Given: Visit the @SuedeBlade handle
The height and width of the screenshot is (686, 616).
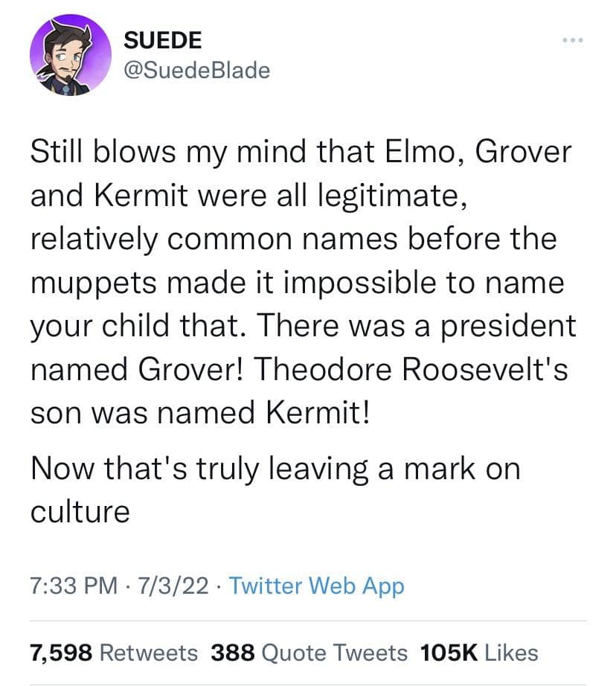Looking at the screenshot, I should [x=196, y=70].
